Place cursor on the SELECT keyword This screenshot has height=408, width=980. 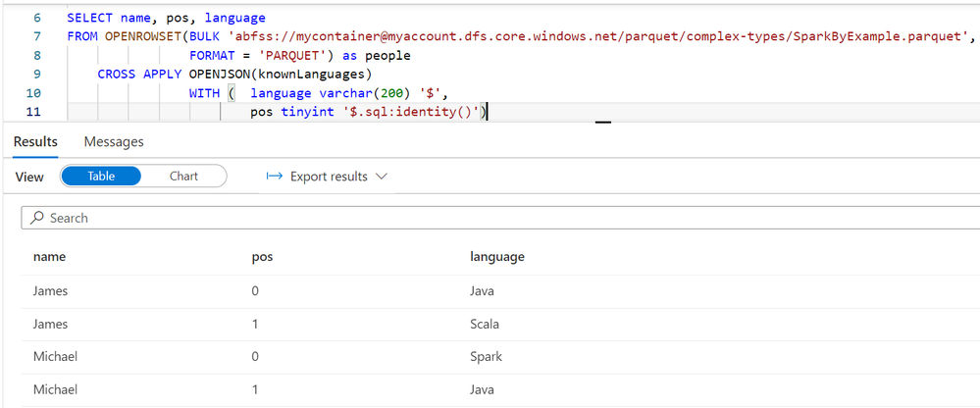point(89,18)
